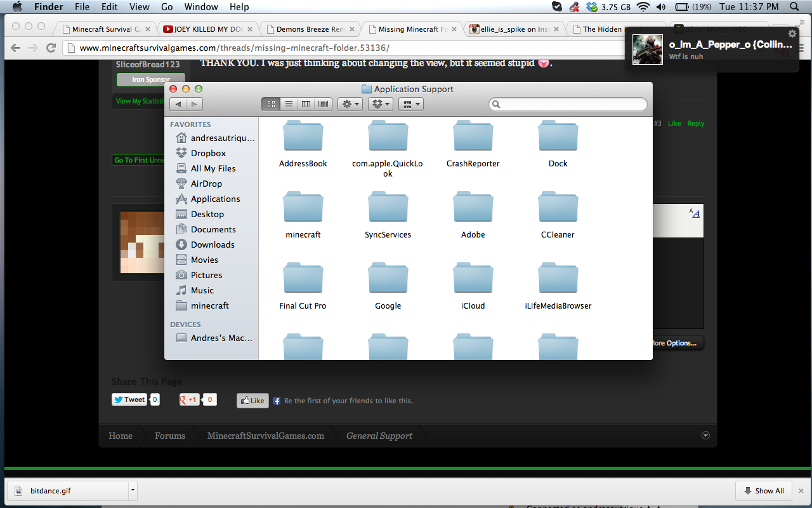This screenshot has width=812, height=508.
Task: Select Andres's Mac device in sidebar
Action: (214, 338)
